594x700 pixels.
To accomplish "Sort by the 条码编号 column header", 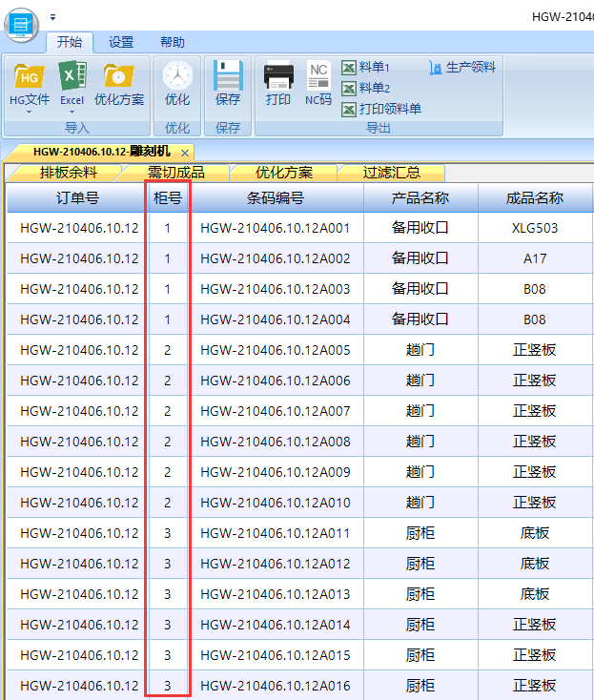I will [x=276, y=197].
